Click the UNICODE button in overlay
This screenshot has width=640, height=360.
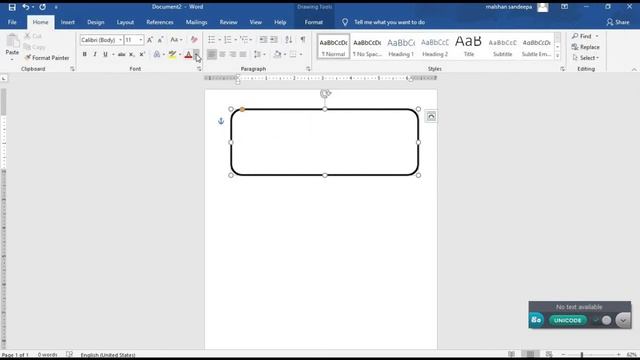click(x=568, y=320)
